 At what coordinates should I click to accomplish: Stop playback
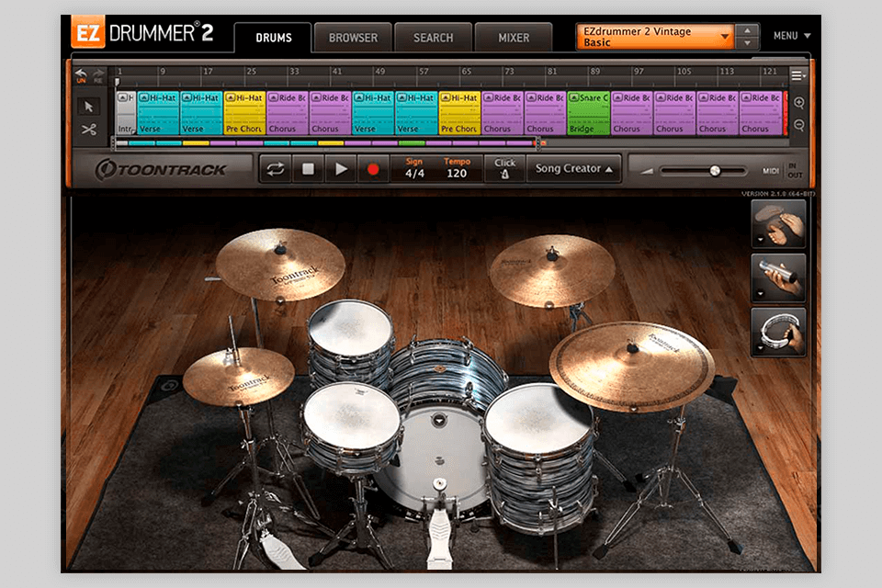pos(308,169)
